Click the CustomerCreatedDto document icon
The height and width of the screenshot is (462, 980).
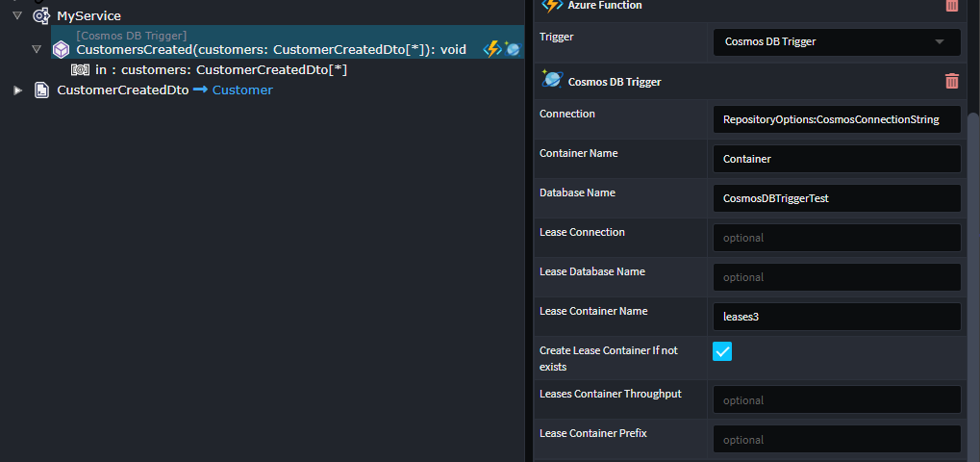41,90
